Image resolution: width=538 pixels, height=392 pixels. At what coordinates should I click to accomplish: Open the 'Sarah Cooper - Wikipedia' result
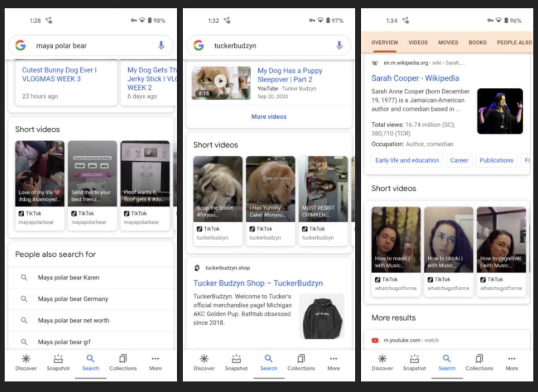pyautogui.click(x=415, y=78)
